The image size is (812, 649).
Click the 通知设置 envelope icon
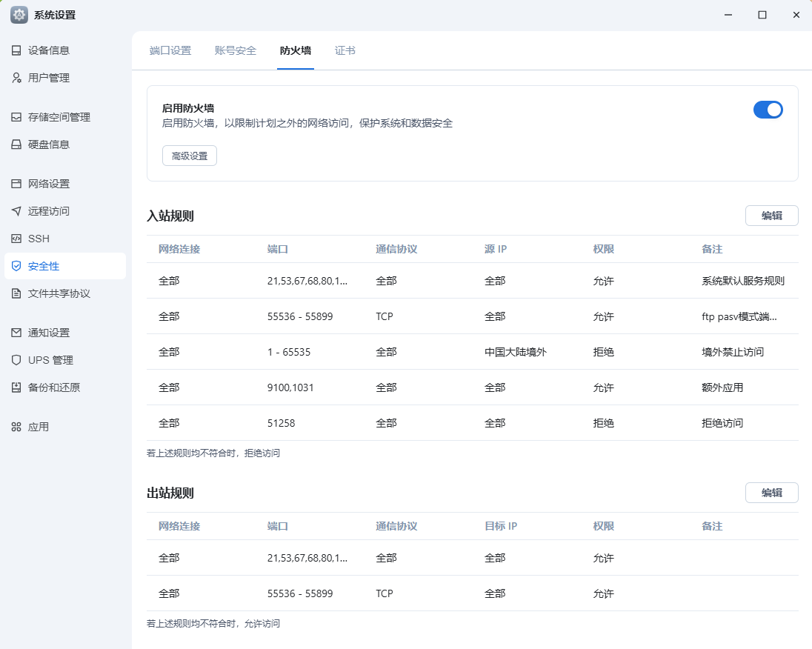[16, 333]
